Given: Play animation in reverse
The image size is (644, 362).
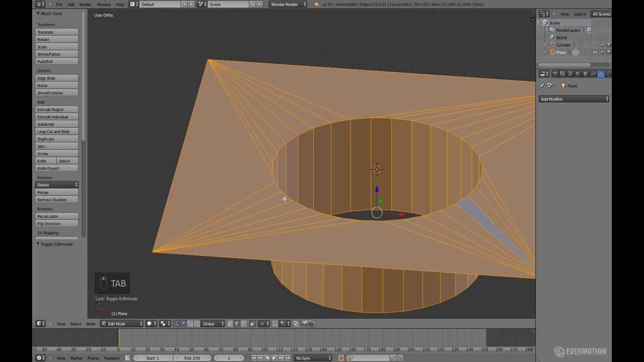Looking at the screenshot, I should click(x=267, y=358).
